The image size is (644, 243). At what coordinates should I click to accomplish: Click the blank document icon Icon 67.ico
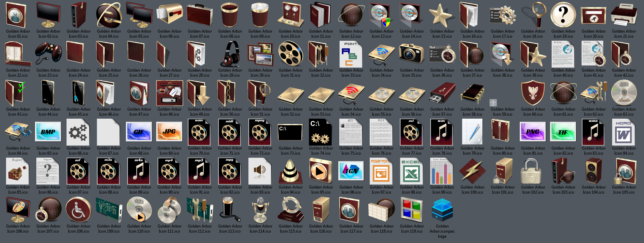click(x=109, y=132)
